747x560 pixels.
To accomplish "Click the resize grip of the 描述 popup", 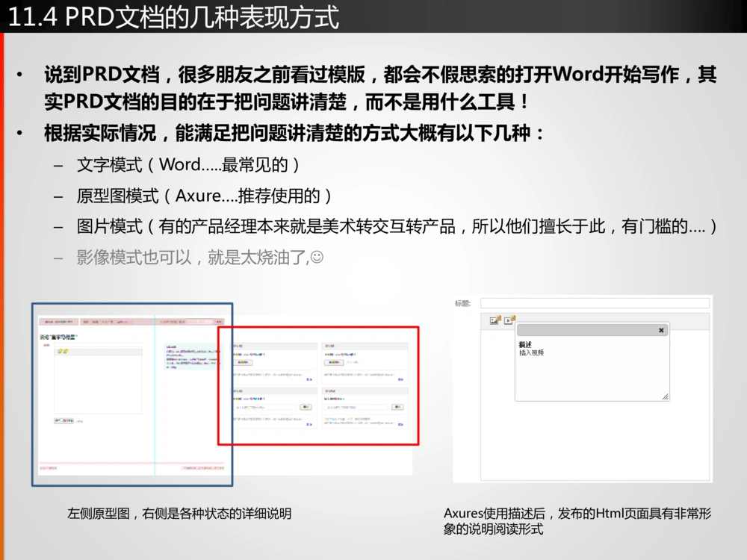I will click(x=665, y=396).
